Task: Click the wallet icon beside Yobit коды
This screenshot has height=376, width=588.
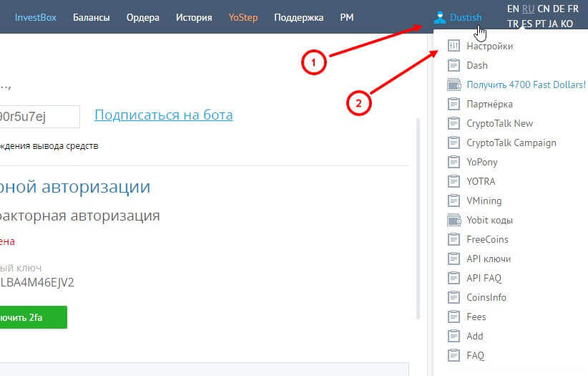Action: tap(454, 220)
